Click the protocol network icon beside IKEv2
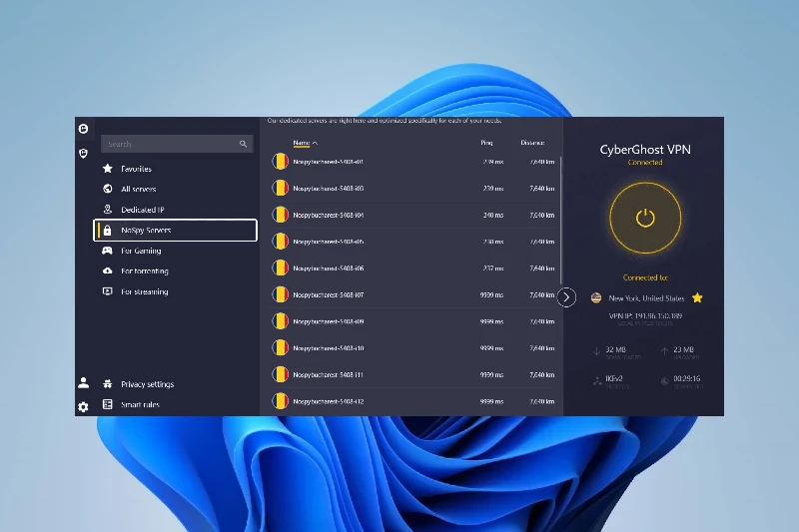The image size is (799, 532). point(596,381)
